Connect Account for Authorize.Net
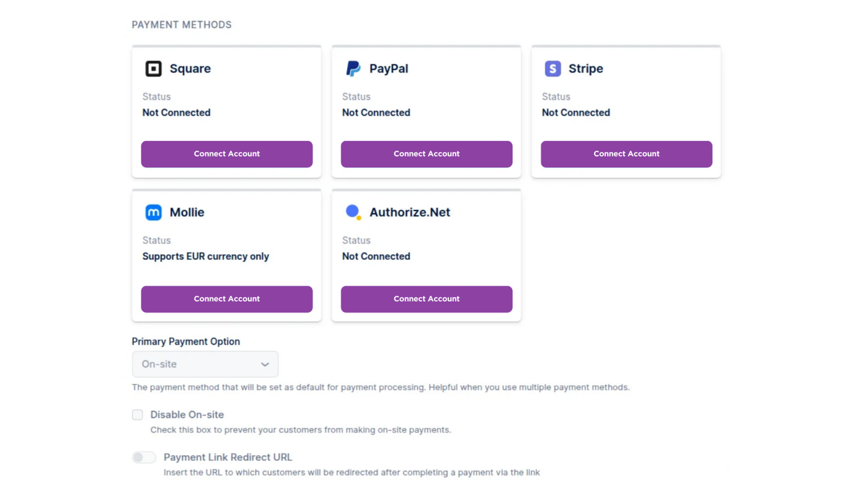The height and width of the screenshot is (488, 868). tap(426, 299)
